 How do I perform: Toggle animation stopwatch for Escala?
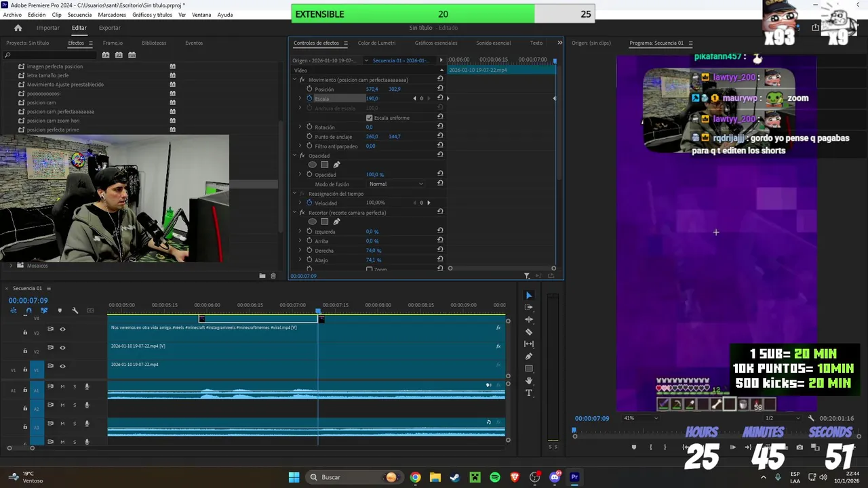pyautogui.click(x=309, y=98)
